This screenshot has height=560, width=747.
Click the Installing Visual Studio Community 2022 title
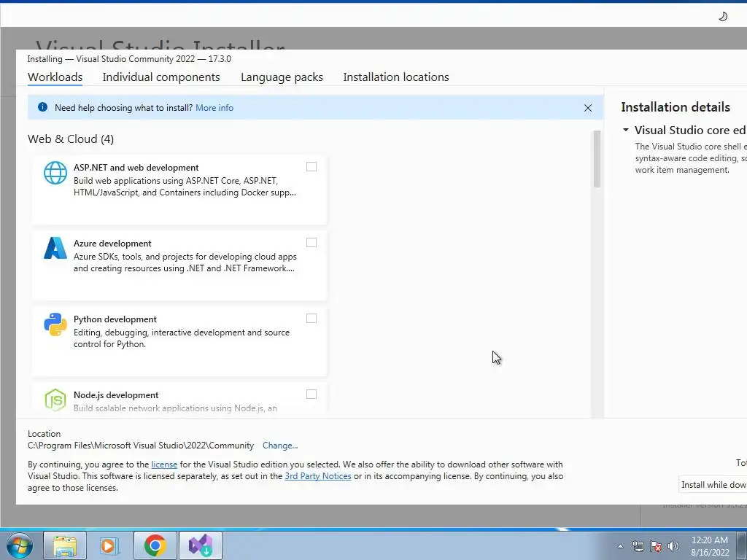[129, 59]
